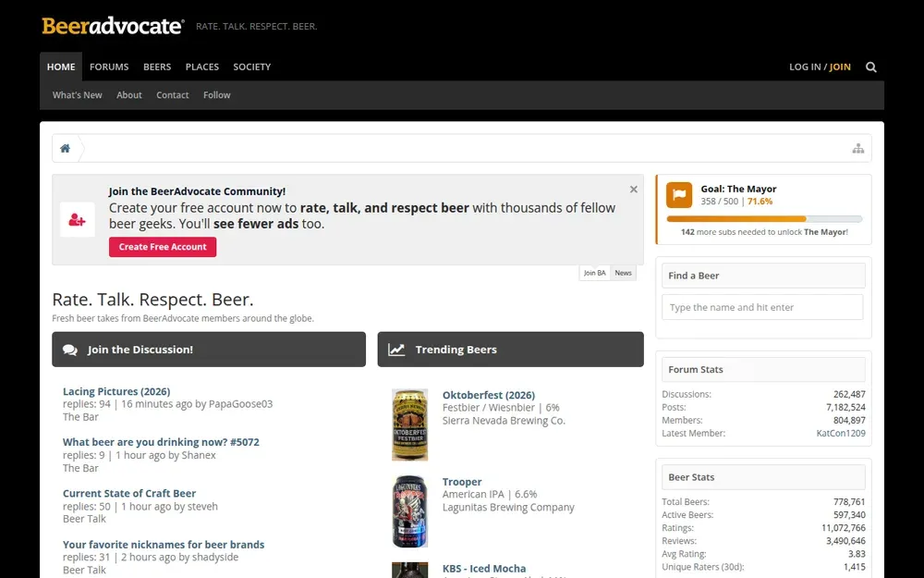The height and width of the screenshot is (578, 924).
Task: Click PapaGoose03 reply info line
Action: coord(167,404)
